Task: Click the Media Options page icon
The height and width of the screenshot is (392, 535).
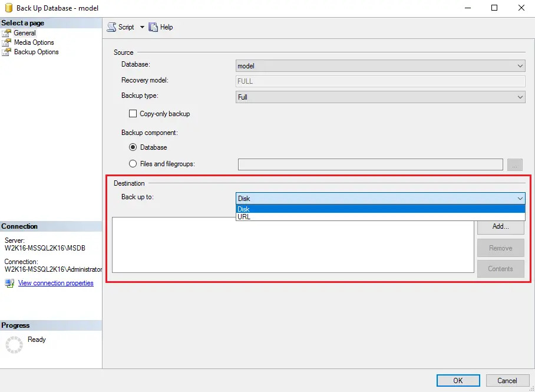Action: (x=6, y=42)
